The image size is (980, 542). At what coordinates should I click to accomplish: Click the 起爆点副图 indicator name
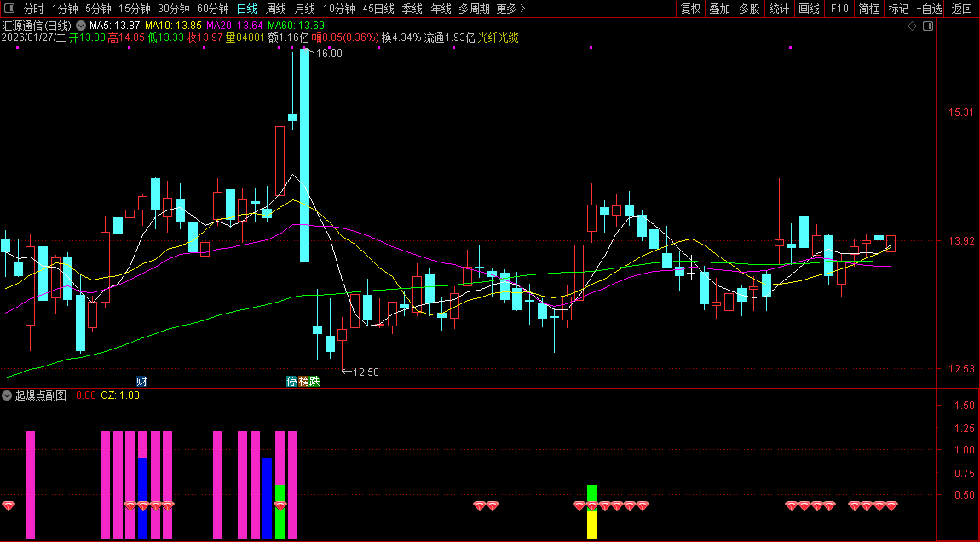pyautogui.click(x=41, y=395)
